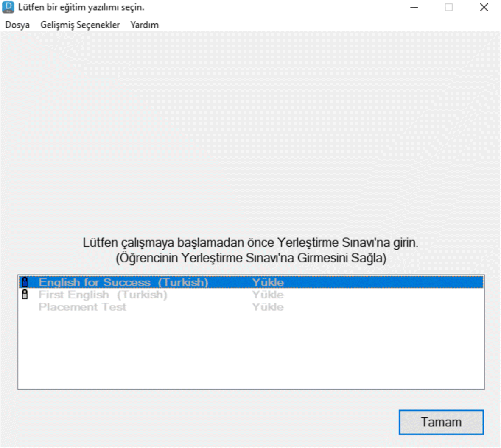Select English for Success (Turkish) course

251,282
